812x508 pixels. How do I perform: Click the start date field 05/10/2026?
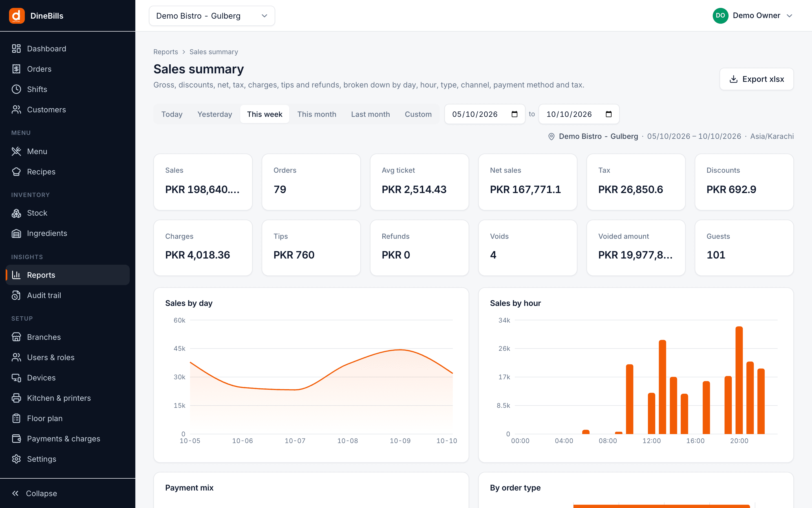click(x=484, y=114)
